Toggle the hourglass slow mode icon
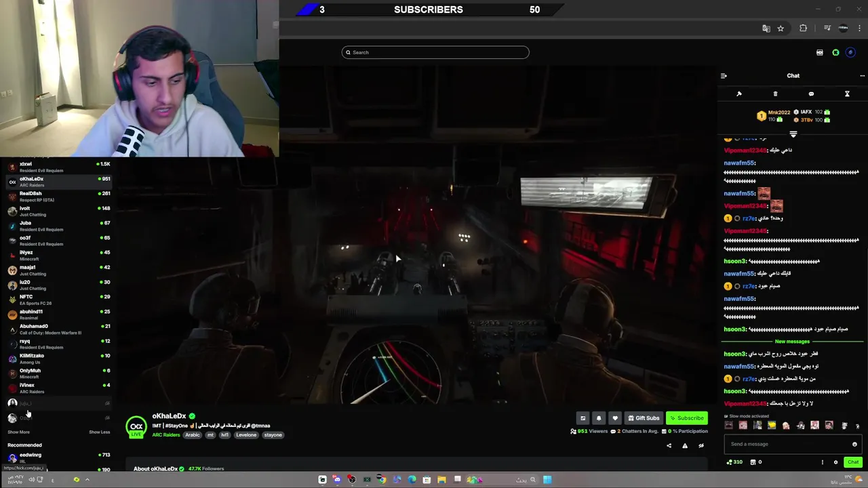The width and height of the screenshot is (868, 488). click(847, 94)
